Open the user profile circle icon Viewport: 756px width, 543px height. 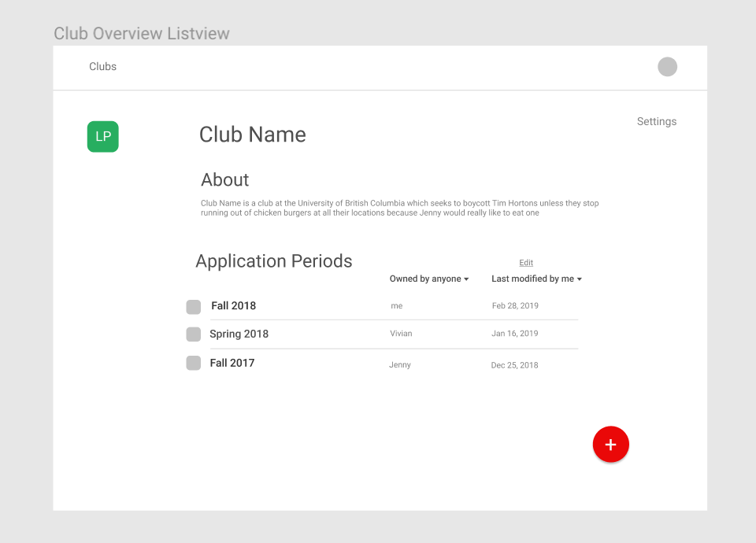tap(667, 67)
